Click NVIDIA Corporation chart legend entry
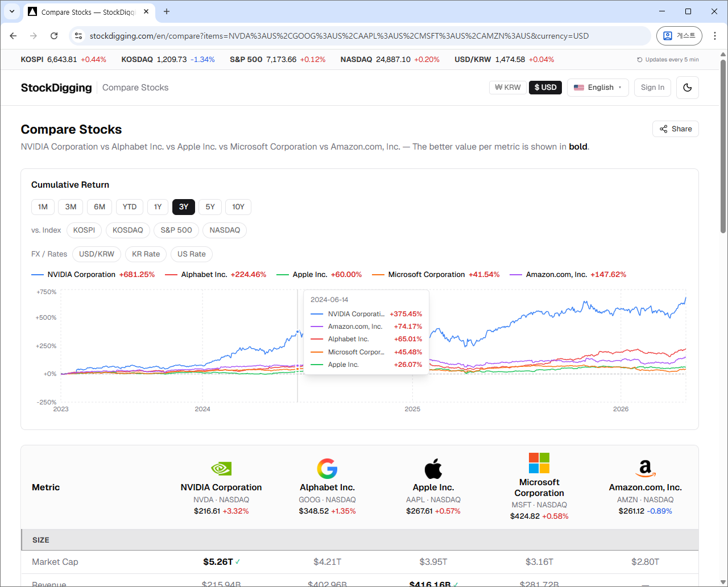The width and height of the screenshot is (728, 587). point(93,275)
